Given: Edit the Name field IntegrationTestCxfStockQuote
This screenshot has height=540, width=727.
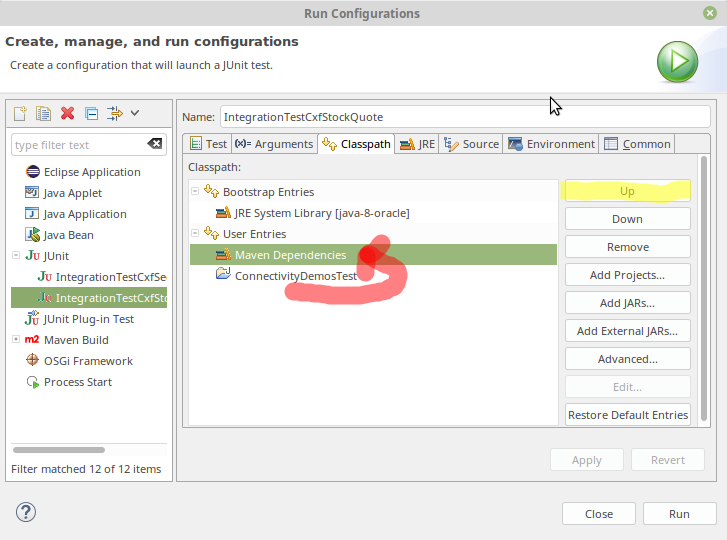Looking at the screenshot, I should (x=465, y=117).
